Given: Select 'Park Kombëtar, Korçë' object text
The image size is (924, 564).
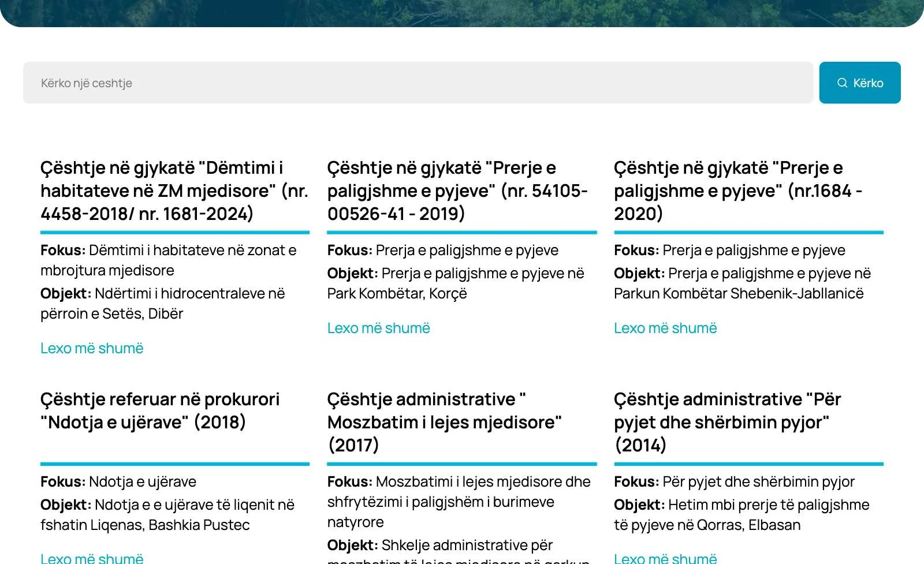Looking at the screenshot, I should (x=397, y=293).
